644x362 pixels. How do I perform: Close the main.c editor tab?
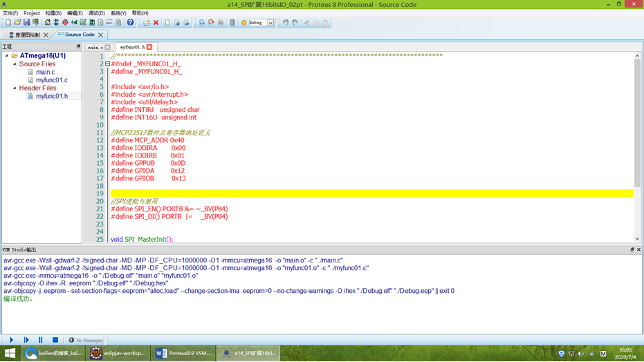point(108,48)
